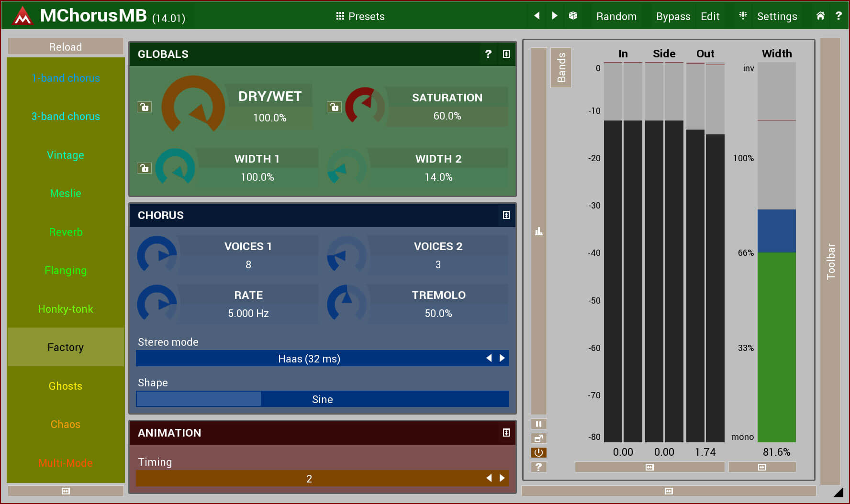
Task: Click the Shape Sine slider
Action: coord(323,399)
